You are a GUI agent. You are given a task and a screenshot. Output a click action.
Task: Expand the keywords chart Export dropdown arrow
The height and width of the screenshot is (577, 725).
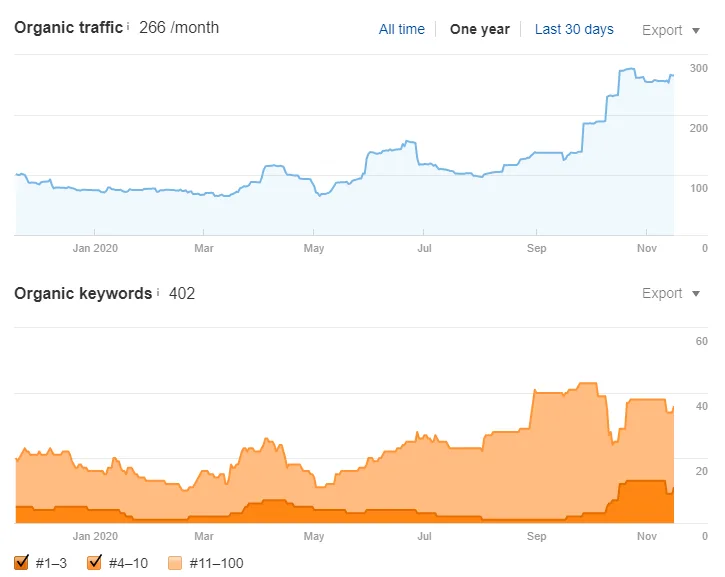point(696,294)
